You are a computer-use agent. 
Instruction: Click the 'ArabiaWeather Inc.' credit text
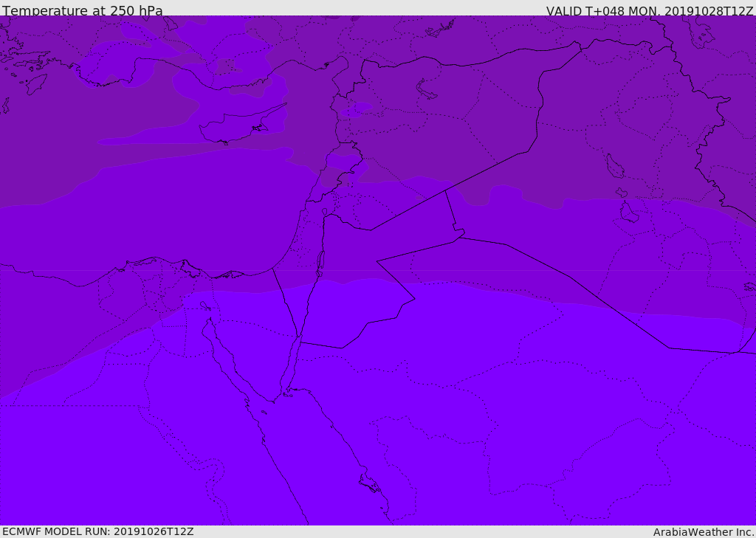coord(704,532)
